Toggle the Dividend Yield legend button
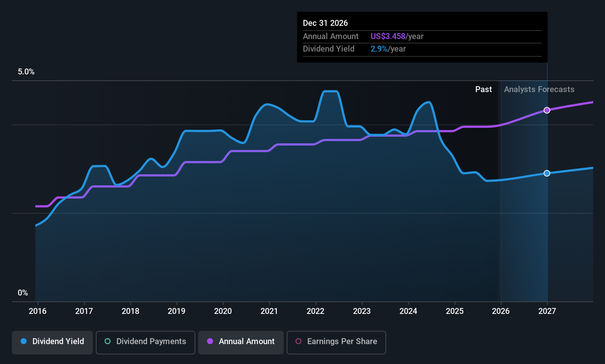The width and height of the screenshot is (605, 364). point(52,342)
